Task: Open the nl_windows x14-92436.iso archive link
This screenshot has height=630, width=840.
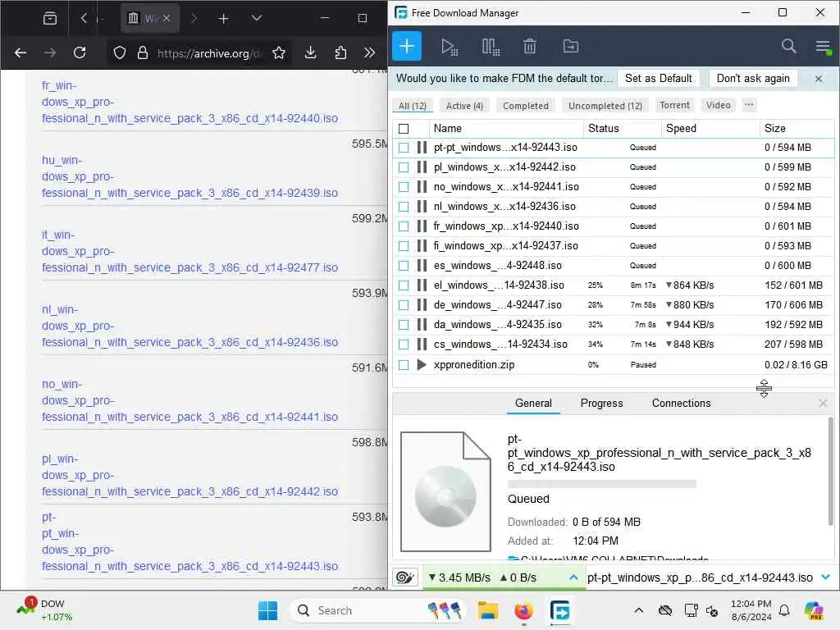Action: tap(189, 326)
